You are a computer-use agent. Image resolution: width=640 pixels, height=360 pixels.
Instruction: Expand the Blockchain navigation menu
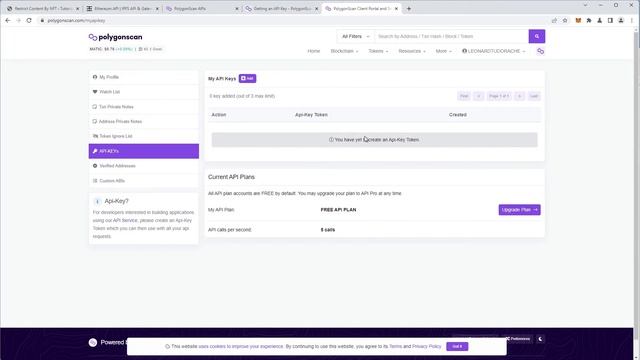click(344, 51)
